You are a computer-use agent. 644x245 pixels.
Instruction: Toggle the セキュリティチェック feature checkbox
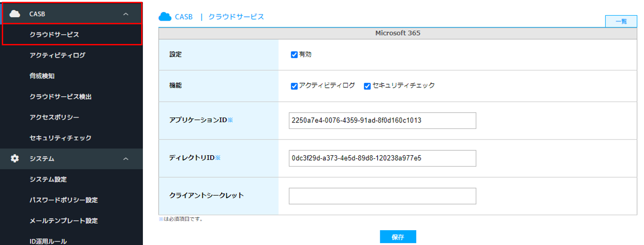click(x=367, y=86)
